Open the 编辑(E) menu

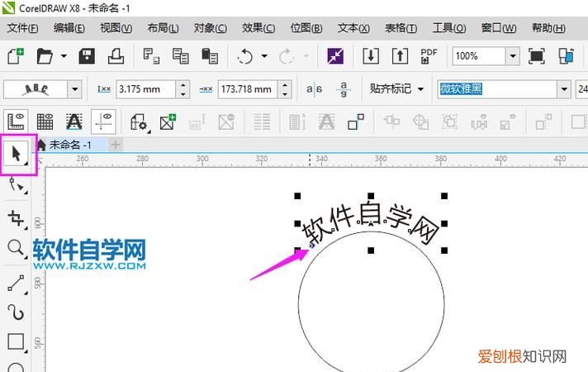[x=69, y=28]
